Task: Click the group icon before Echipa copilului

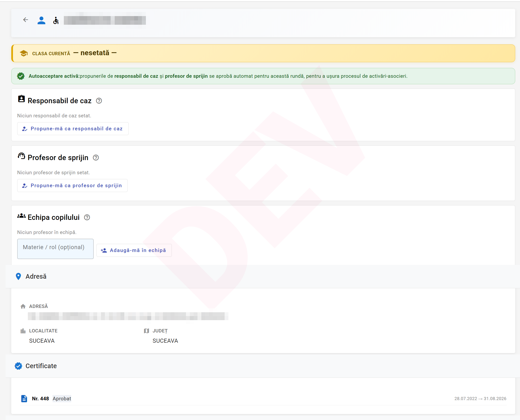Action: 22,216
